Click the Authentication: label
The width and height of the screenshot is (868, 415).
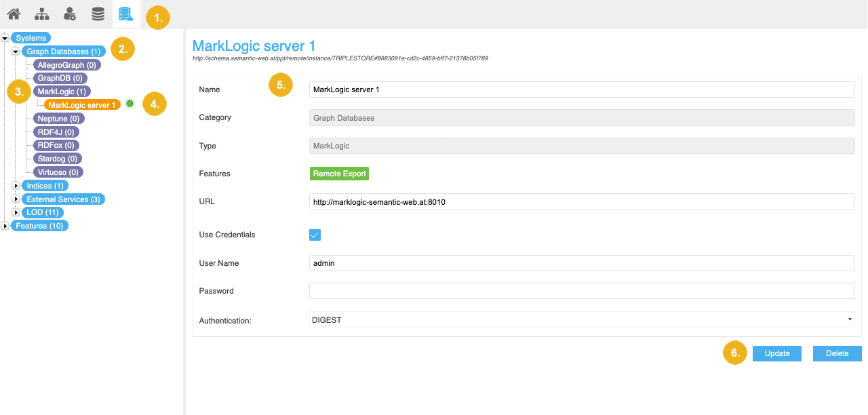point(225,320)
